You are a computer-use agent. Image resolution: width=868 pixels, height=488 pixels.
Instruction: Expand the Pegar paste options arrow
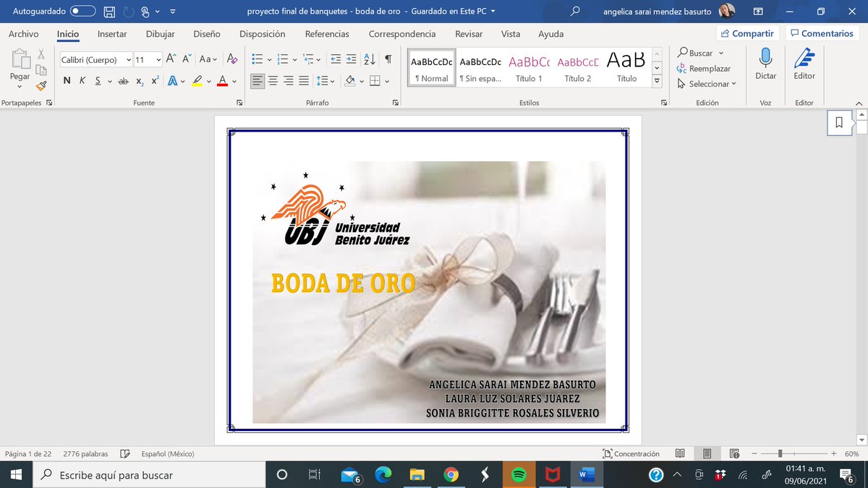point(20,87)
